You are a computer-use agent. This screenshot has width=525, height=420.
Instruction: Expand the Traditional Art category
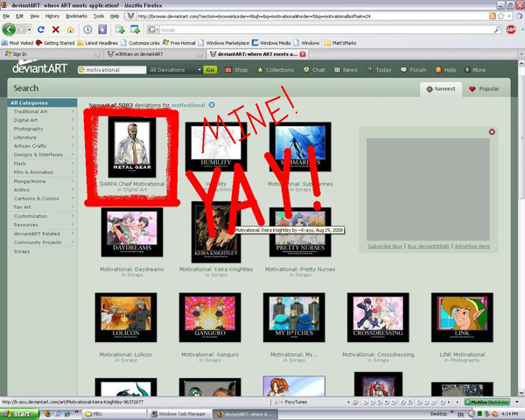click(42, 111)
